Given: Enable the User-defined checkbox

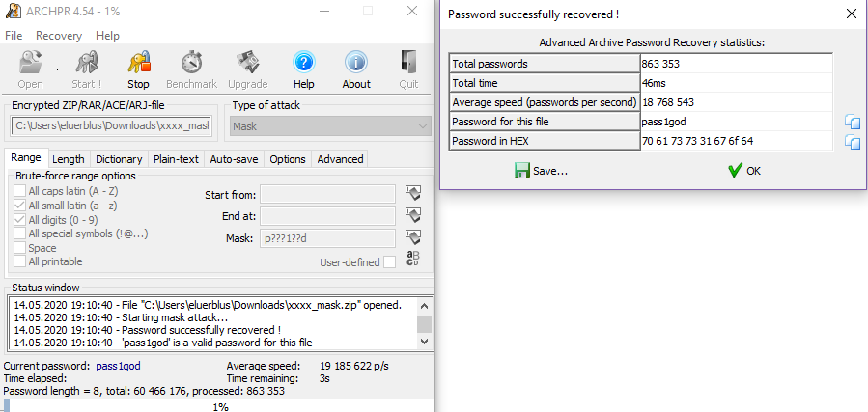Looking at the screenshot, I should point(390,262).
